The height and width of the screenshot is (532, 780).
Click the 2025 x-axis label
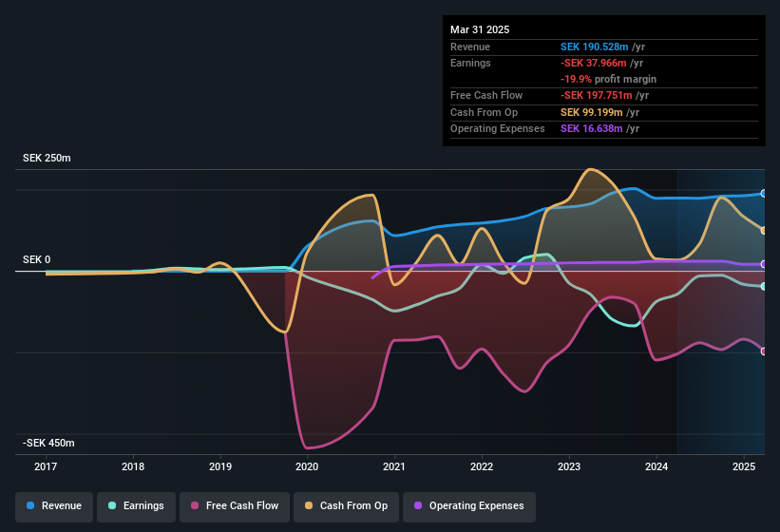tap(744, 466)
